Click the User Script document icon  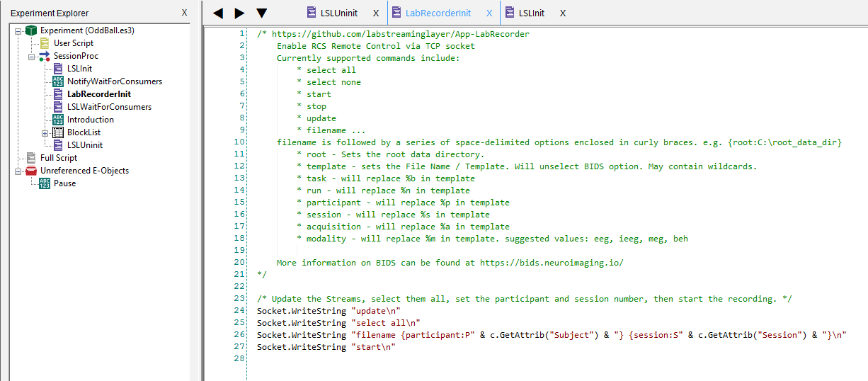tap(45, 43)
